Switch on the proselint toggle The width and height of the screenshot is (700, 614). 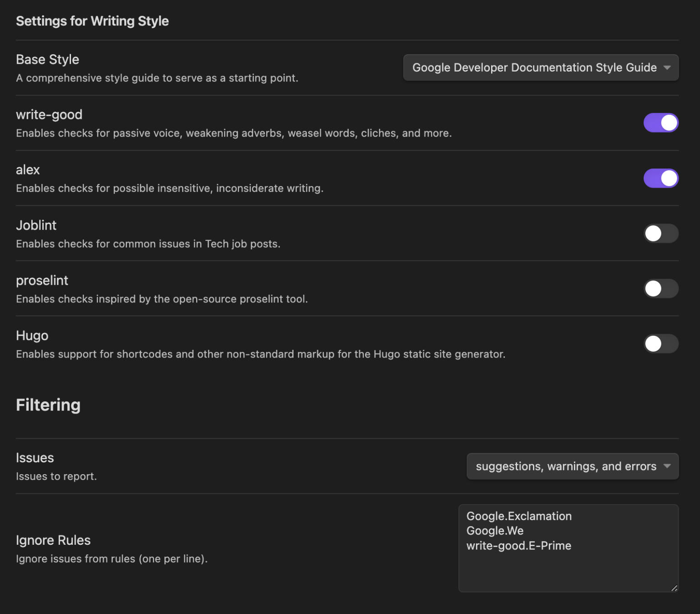[x=661, y=288]
